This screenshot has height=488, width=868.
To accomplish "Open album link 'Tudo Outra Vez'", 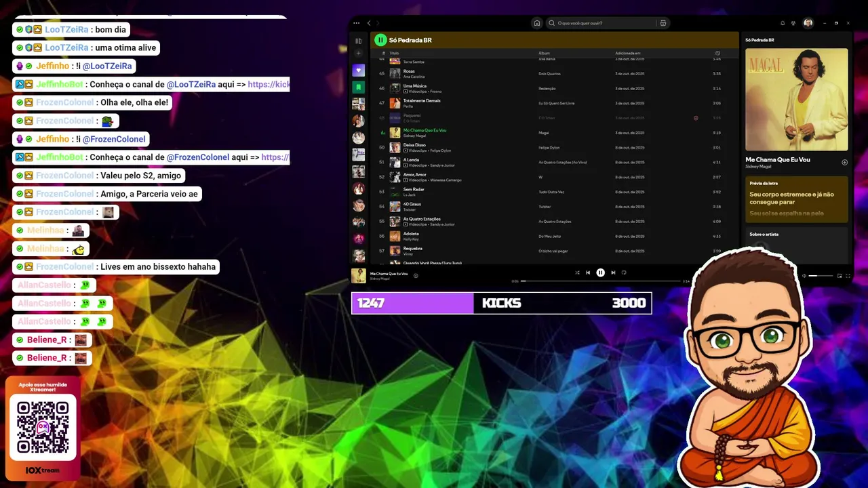I will point(551,192).
